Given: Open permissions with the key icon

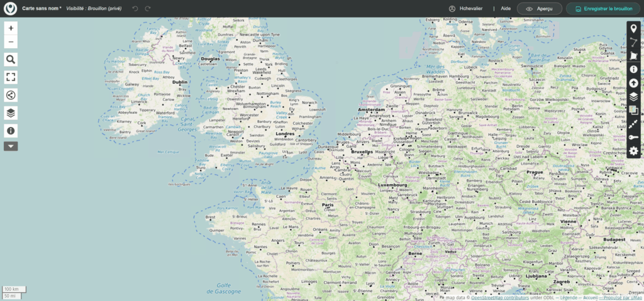Looking at the screenshot, I should pos(634,137).
